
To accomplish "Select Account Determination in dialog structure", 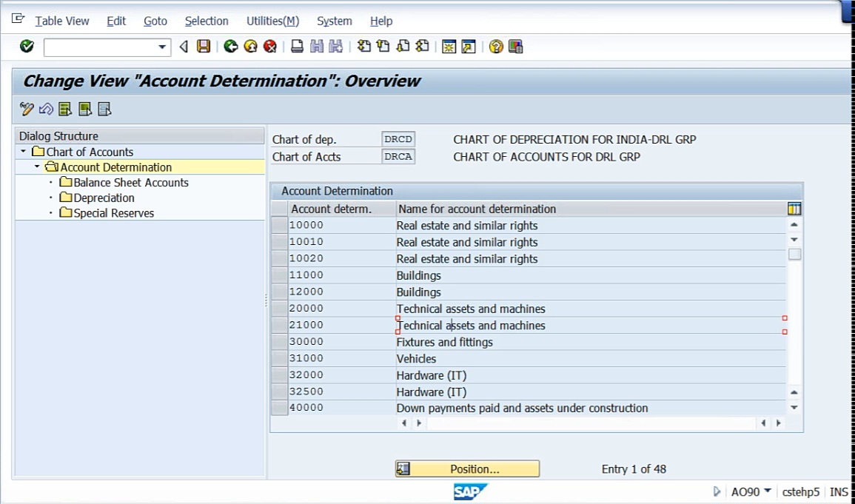I will tap(116, 167).
